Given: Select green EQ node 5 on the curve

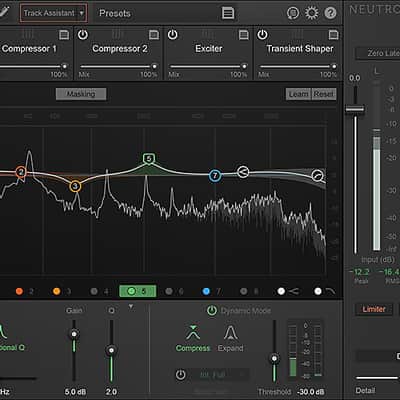Looking at the screenshot, I should (x=149, y=159).
